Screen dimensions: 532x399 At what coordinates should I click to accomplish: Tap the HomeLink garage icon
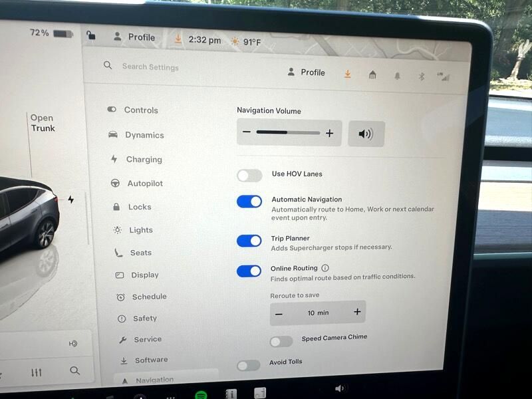(x=372, y=74)
